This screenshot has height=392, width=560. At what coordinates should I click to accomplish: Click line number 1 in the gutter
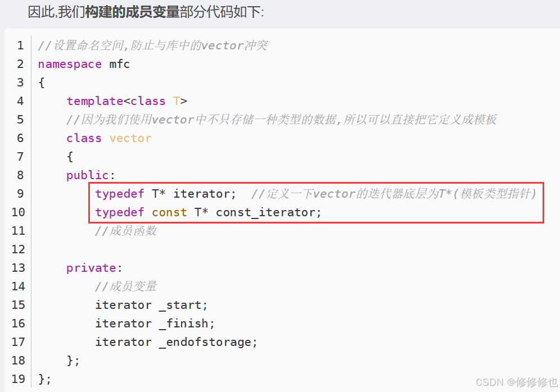[x=20, y=45]
